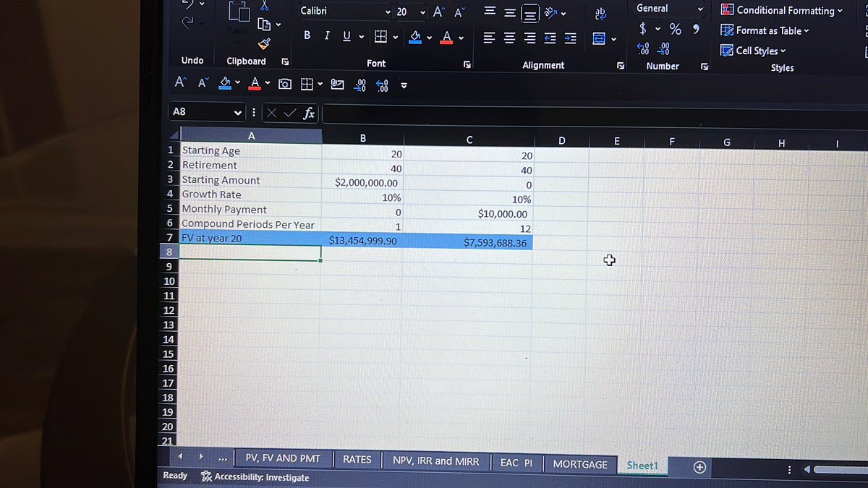Click the formula bar Enter checkmark
The image size is (868, 488).
click(x=289, y=113)
